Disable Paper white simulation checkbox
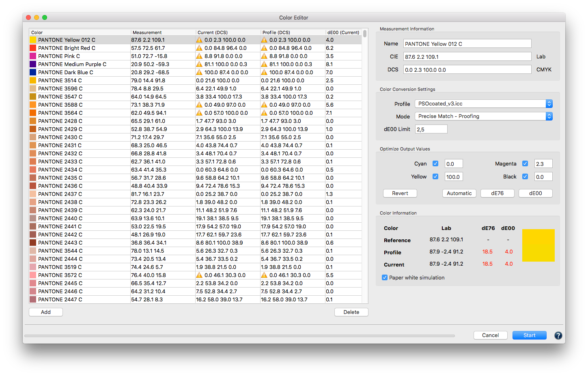The image size is (588, 376). click(x=385, y=277)
